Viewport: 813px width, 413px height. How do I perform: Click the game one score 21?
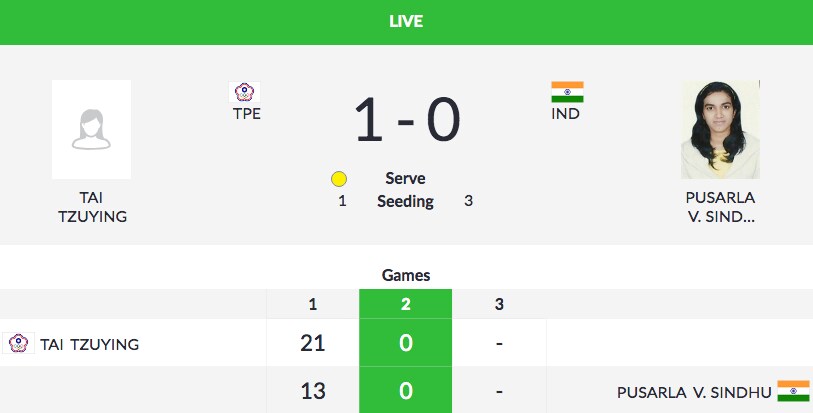click(x=313, y=344)
